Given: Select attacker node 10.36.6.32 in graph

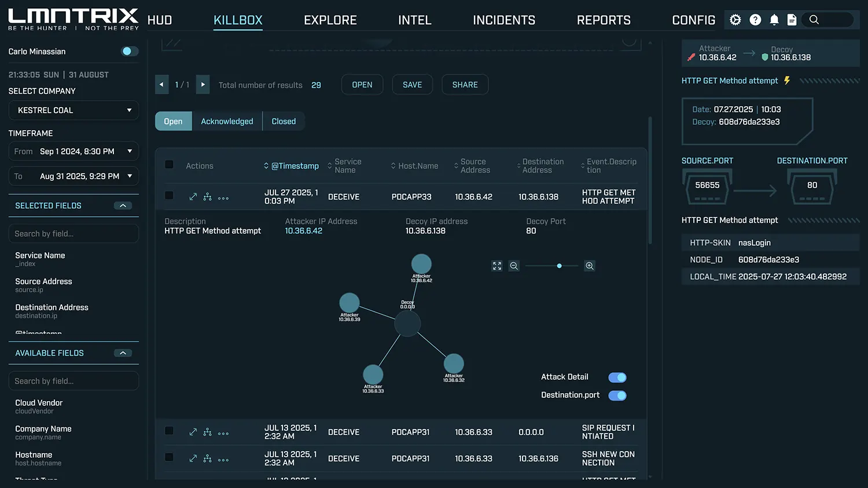Looking at the screenshot, I should (454, 364).
